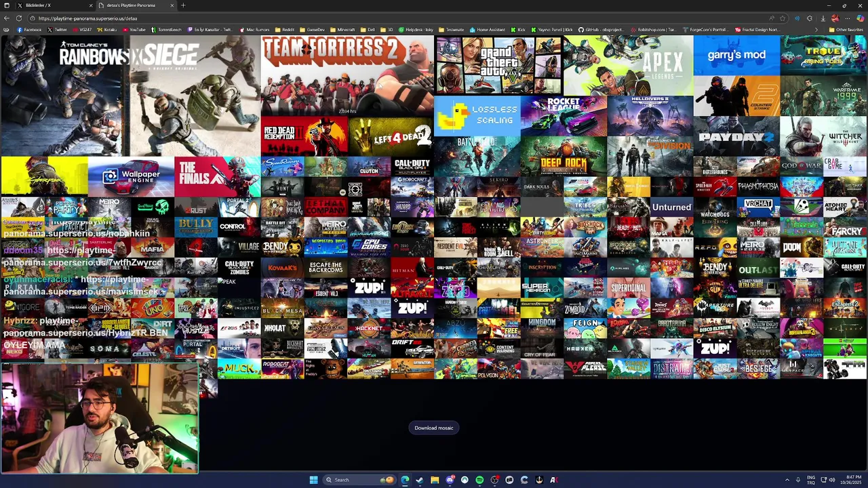The image size is (868, 488).
Task: Open the Call of Duty Multiplayer tile
Action: (x=412, y=167)
